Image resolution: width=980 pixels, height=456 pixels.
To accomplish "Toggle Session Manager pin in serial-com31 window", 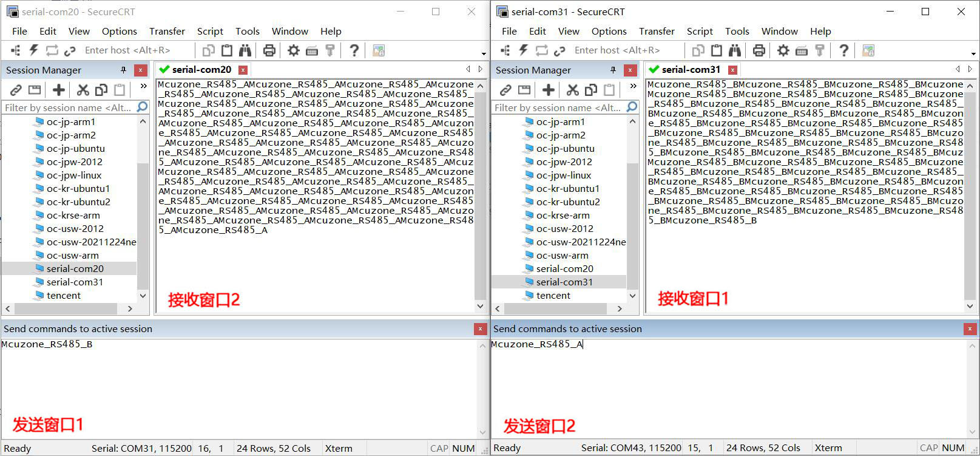I will pos(613,70).
